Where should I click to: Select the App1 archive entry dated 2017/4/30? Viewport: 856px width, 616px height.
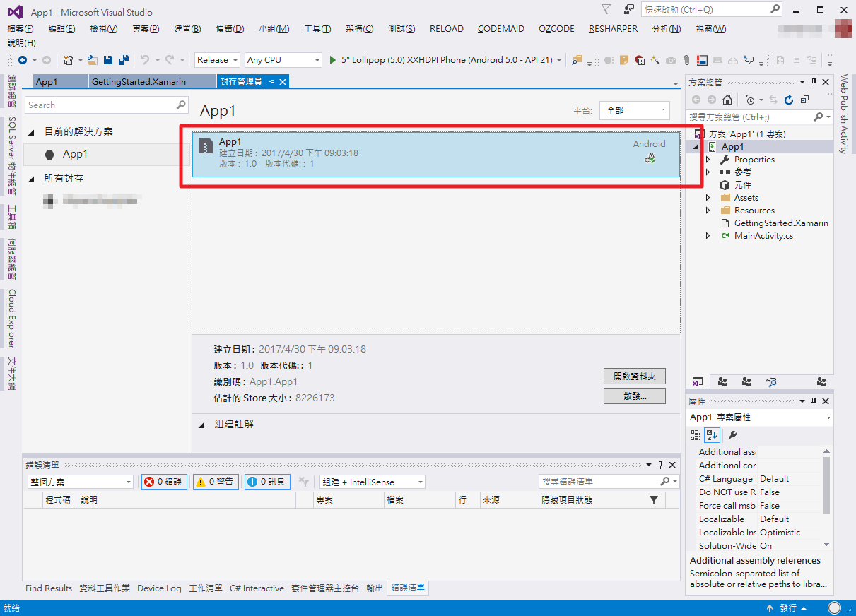pos(436,153)
